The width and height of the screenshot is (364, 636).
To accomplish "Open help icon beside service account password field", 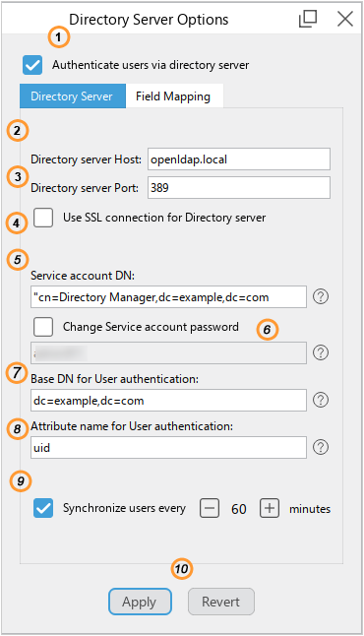I will coord(321,352).
